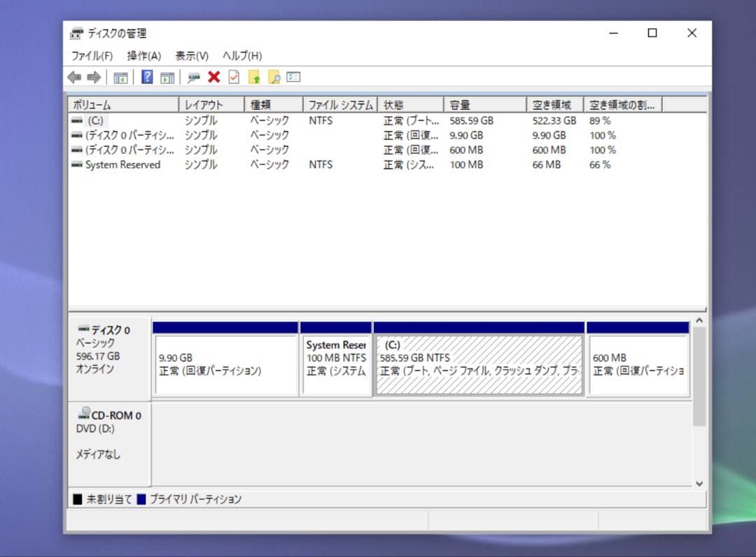
Task: Click the Back arrow toolbar icon
Action: pyautogui.click(x=74, y=77)
